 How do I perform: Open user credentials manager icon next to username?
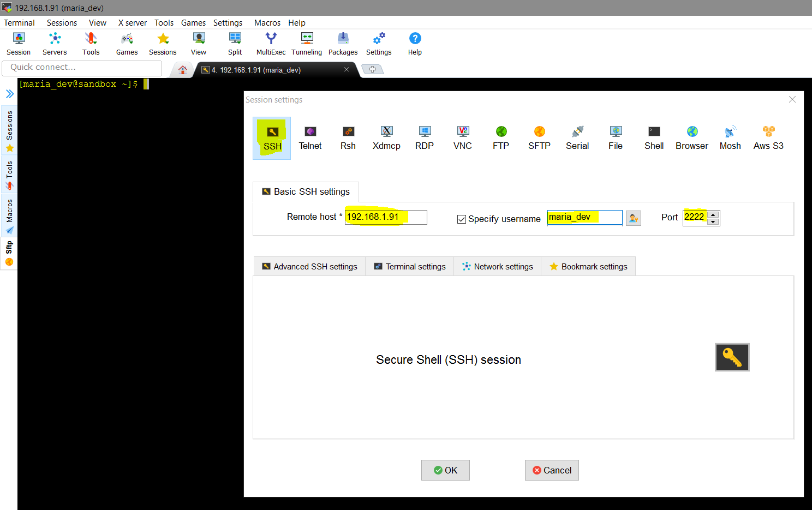pyautogui.click(x=633, y=218)
